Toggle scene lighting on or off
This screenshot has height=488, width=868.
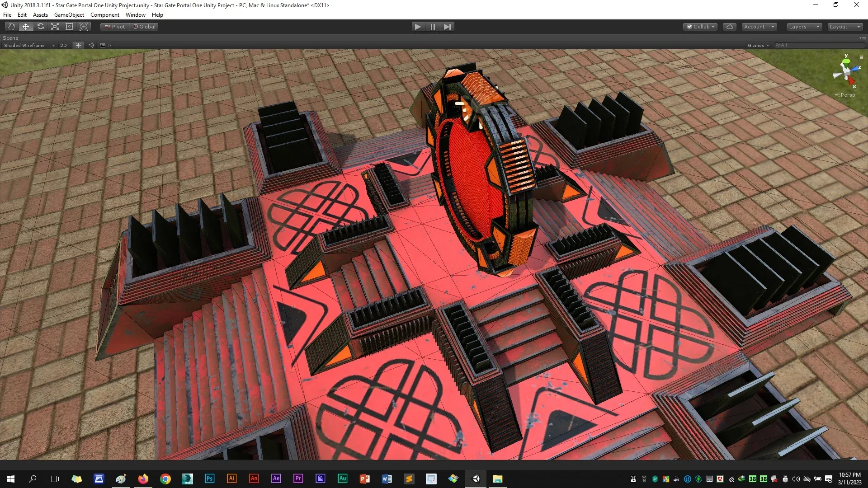[78, 45]
